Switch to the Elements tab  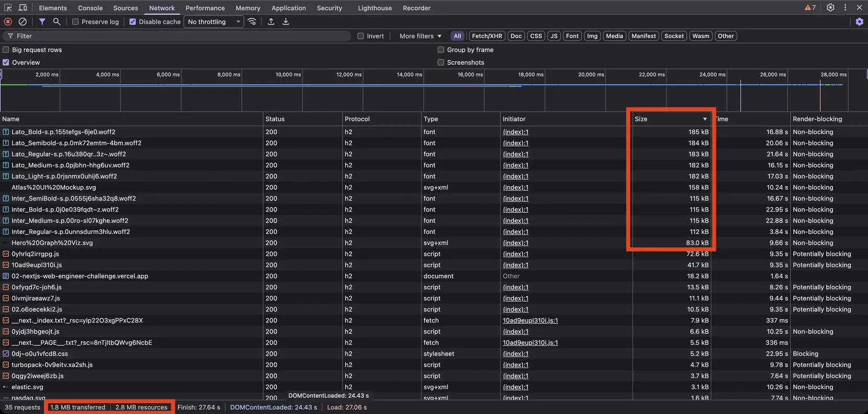[x=53, y=8]
